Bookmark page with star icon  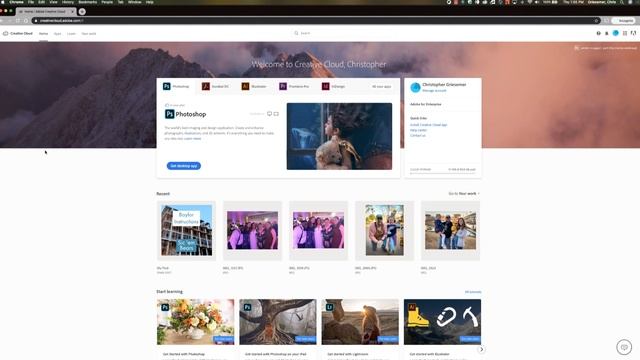pyautogui.click(x=596, y=20)
